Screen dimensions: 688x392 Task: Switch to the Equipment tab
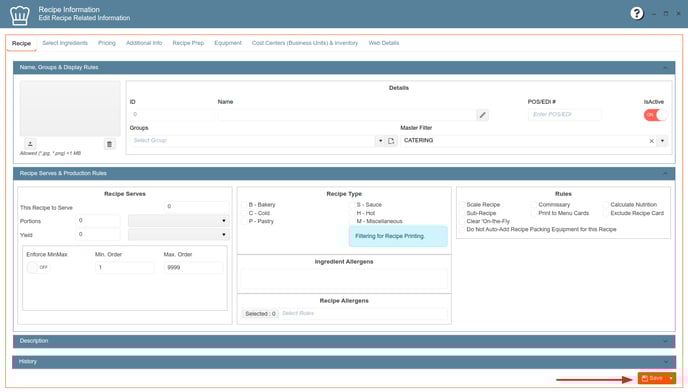click(228, 43)
